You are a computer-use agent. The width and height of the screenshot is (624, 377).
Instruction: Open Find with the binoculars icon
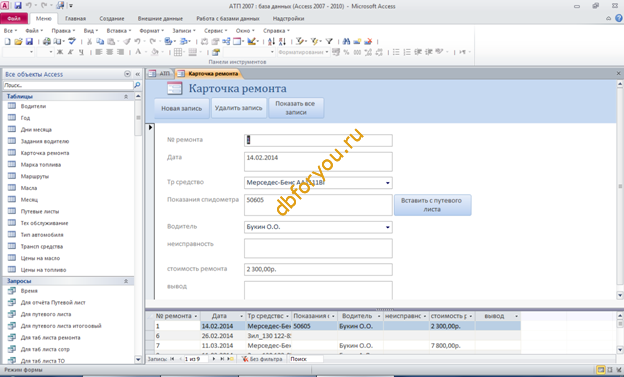346,41
